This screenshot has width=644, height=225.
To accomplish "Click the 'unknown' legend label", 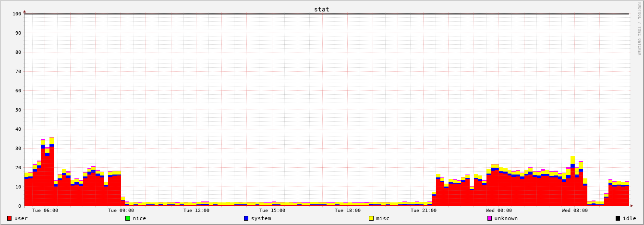I will [x=506, y=218].
